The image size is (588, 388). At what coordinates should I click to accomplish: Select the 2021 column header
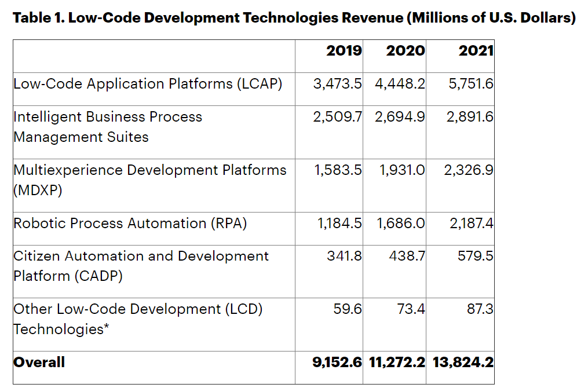[476, 51]
